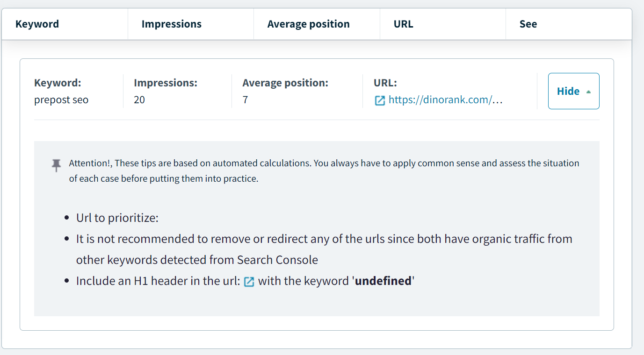Click the See column header
This screenshot has height=355, width=644.
pos(528,24)
